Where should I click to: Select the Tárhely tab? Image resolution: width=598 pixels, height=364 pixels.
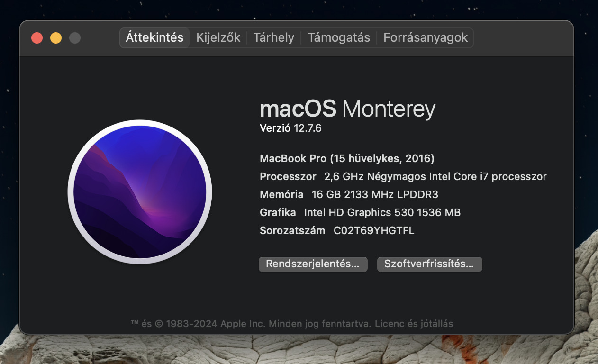point(273,38)
